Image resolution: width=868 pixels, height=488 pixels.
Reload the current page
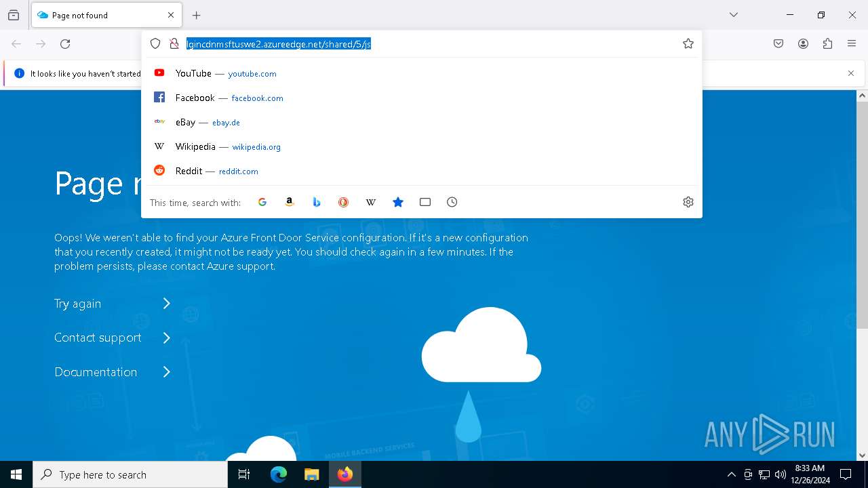point(65,44)
